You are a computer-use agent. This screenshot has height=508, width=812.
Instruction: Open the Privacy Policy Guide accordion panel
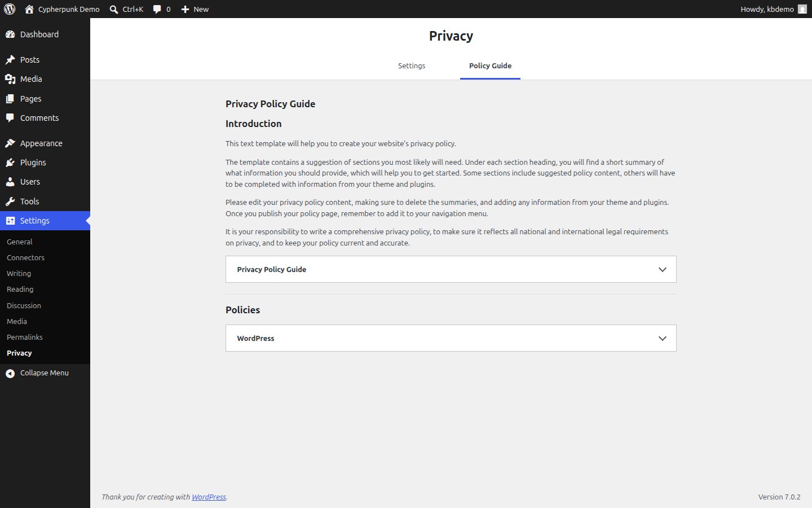pos(451,269)
